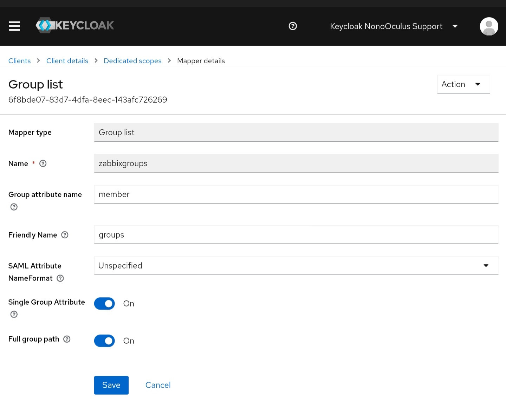Image resolution: width=506 pixels, height=420 pixels.
Task: Show help for SAML Attribute NameFormat
Action: tap(60, 278)
